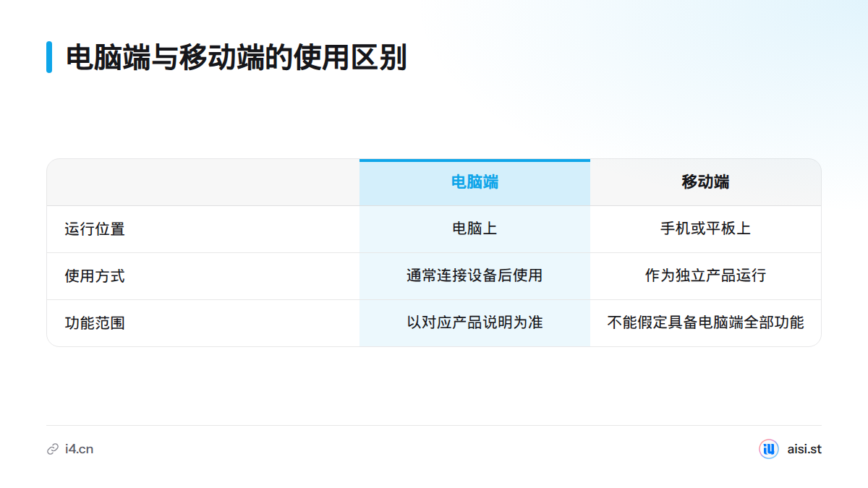Select the 电脑上 table cell
Image resolution: width=868 pixels, height=488 pixels.
coord(475,229)
